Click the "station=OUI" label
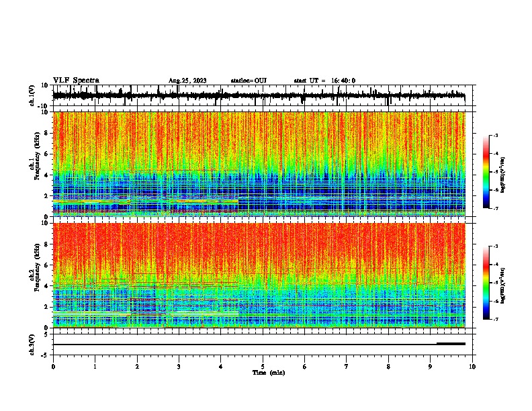 tap(249, 81)
